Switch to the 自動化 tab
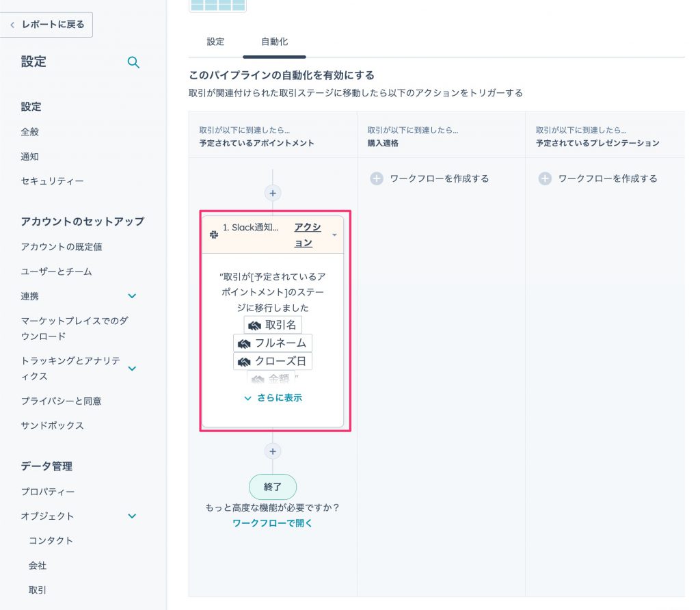700x610 pixels. tap(274, 42)
